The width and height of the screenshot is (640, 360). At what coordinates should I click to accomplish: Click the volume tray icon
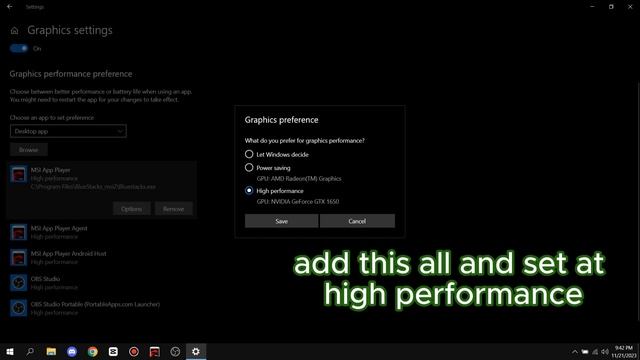(x=605, y=352)
